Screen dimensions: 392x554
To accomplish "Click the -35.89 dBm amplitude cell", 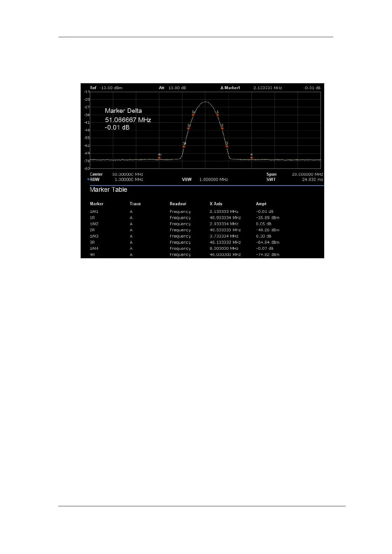I will point(268,218).
